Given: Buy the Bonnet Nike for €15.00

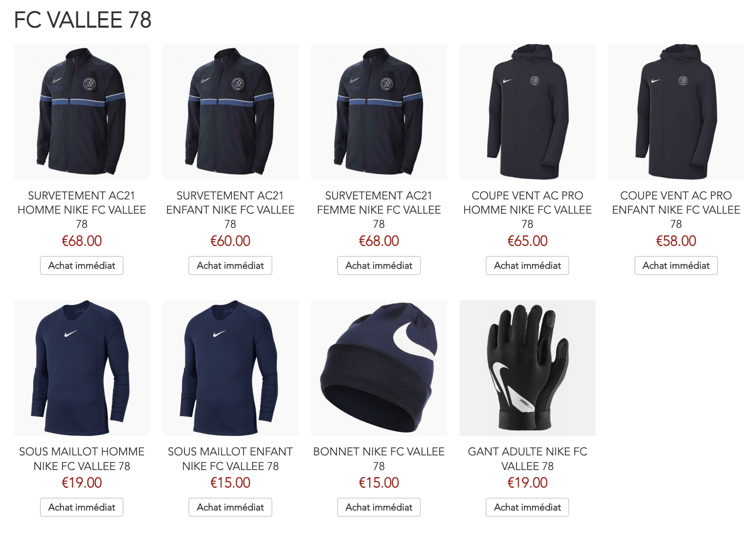Looking at the screenshot, I should pyautogui.click(x=379, y=507).
